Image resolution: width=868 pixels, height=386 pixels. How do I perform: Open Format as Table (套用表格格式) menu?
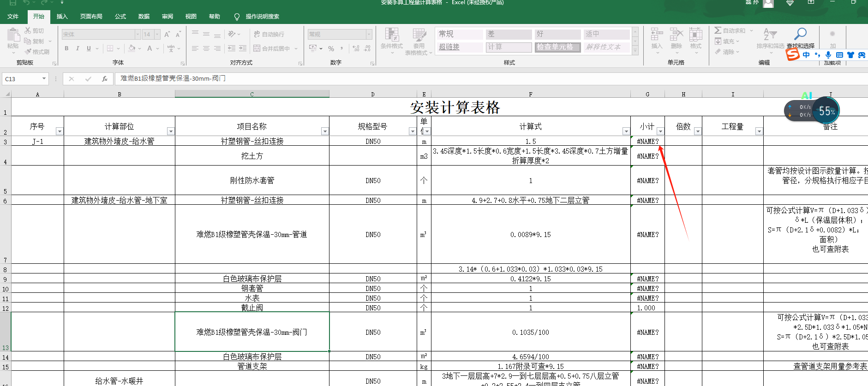click(419, 42)
